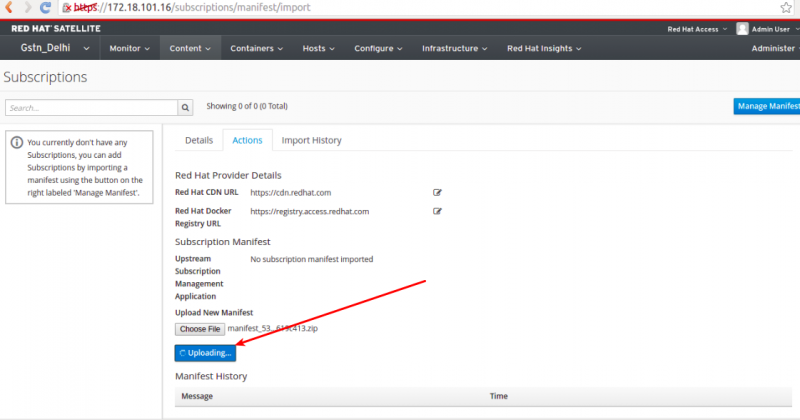The width and height of the screenshot is (800, 420).
Task: Expand the Containers menu
Action: [x=256, y=48]
